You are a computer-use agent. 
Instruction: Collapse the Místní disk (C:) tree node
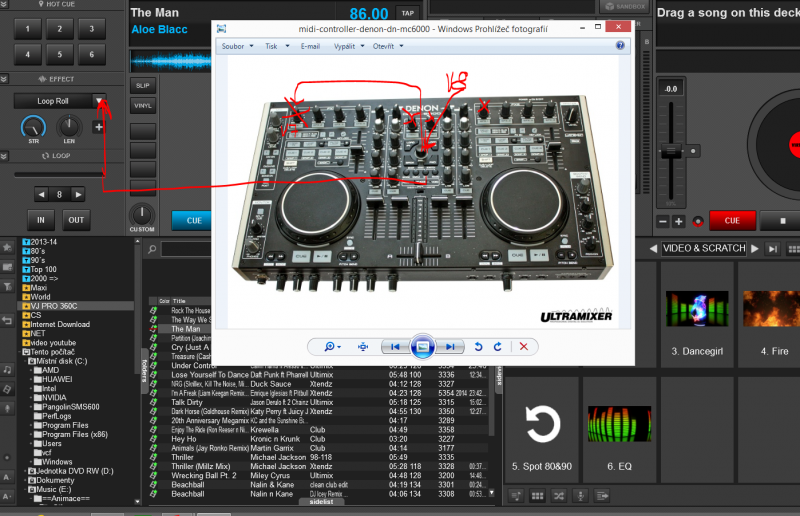(x=25, y=361)
